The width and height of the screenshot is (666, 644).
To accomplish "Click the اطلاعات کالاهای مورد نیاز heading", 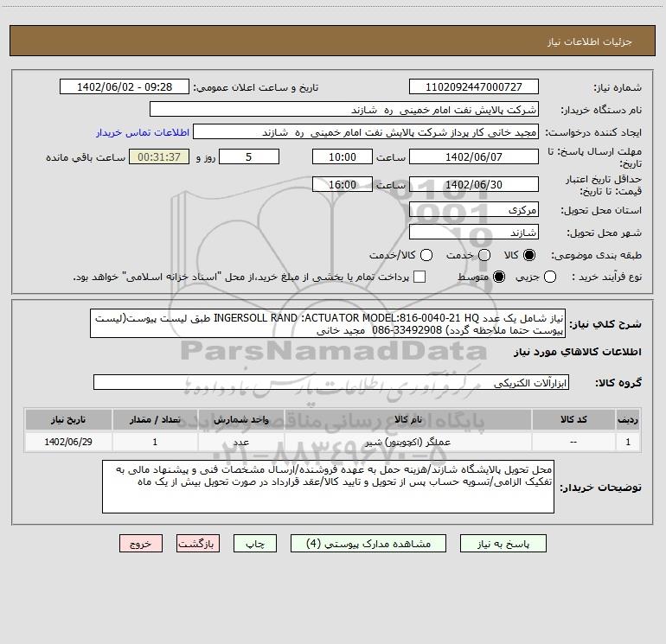I will (577, 352).
